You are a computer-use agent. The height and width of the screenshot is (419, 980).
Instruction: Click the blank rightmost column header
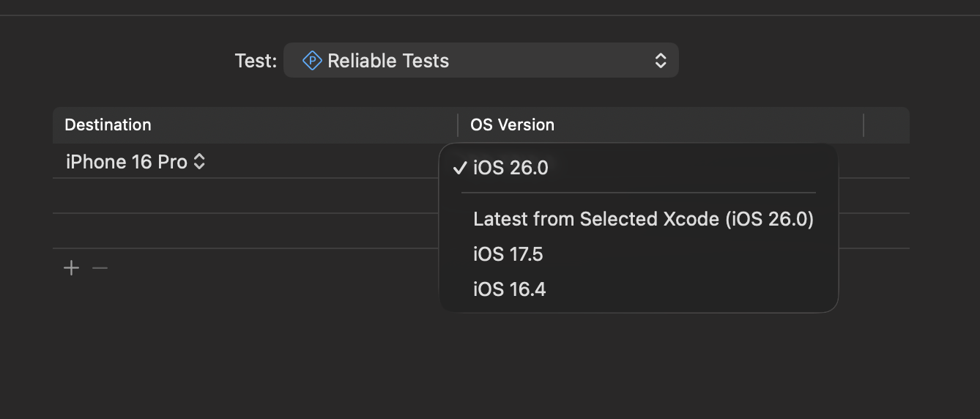[886, 125]
